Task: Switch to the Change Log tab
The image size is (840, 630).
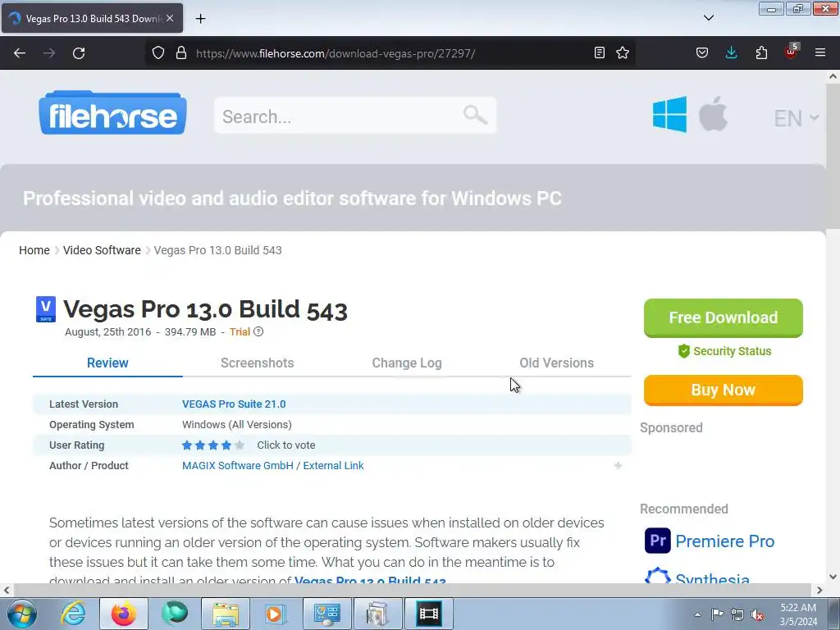Action: point(407,363)
